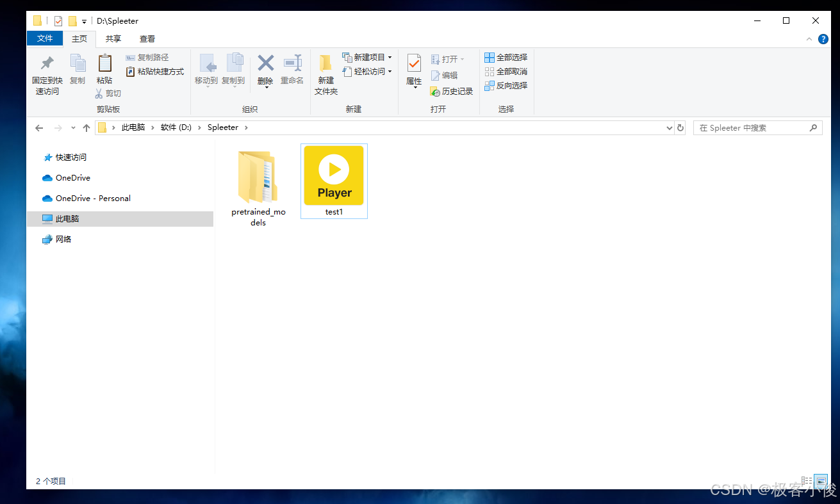840x504 pixels.
Task: Click 此电脑 in the address breadcrumb
Action: (133, 127)
